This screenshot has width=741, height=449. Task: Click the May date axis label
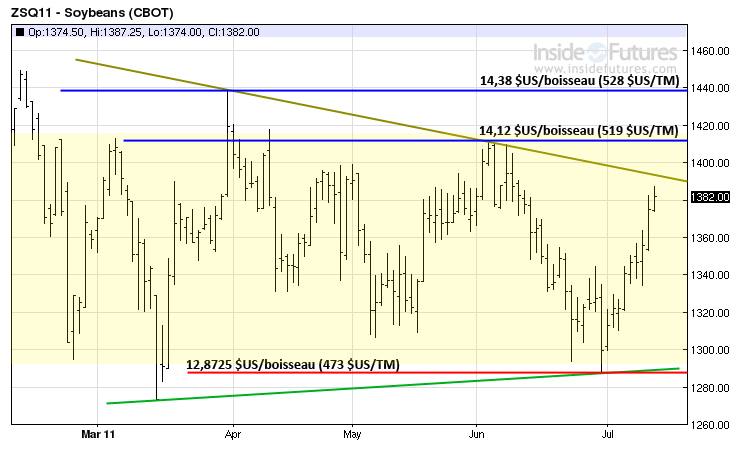coord(350,435)
